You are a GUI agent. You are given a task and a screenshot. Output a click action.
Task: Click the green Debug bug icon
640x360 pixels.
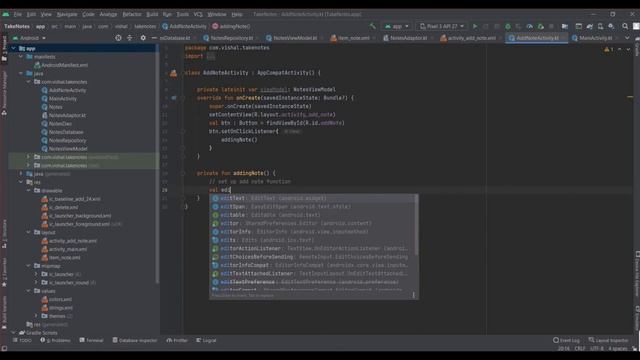tap(508, 26)
